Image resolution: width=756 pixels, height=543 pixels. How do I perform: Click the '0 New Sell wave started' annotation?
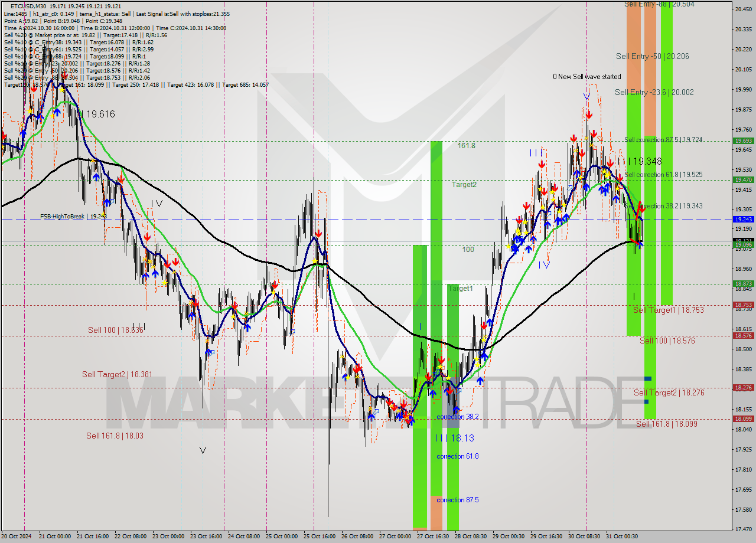pos(587,77)
